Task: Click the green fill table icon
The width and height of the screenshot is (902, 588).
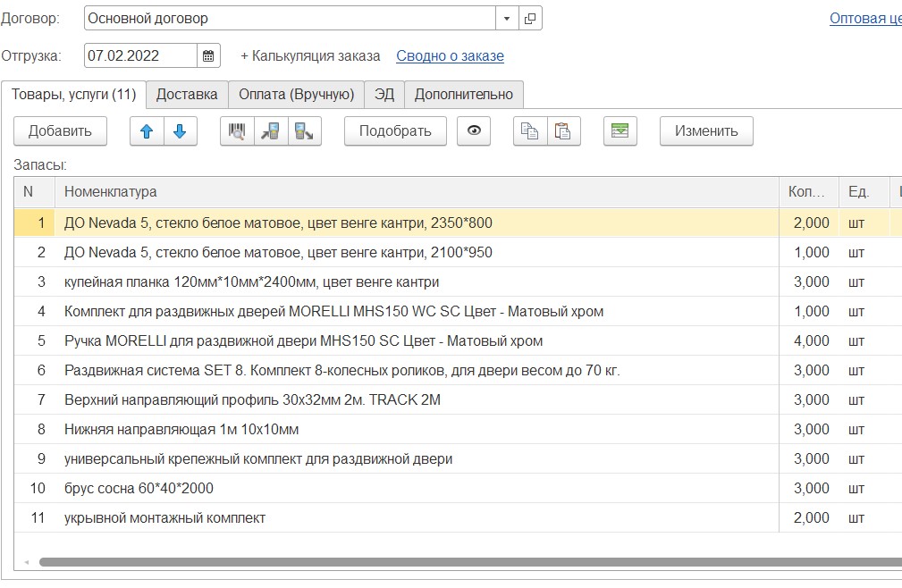Action: pyautogui.click(x=620, y=131)
